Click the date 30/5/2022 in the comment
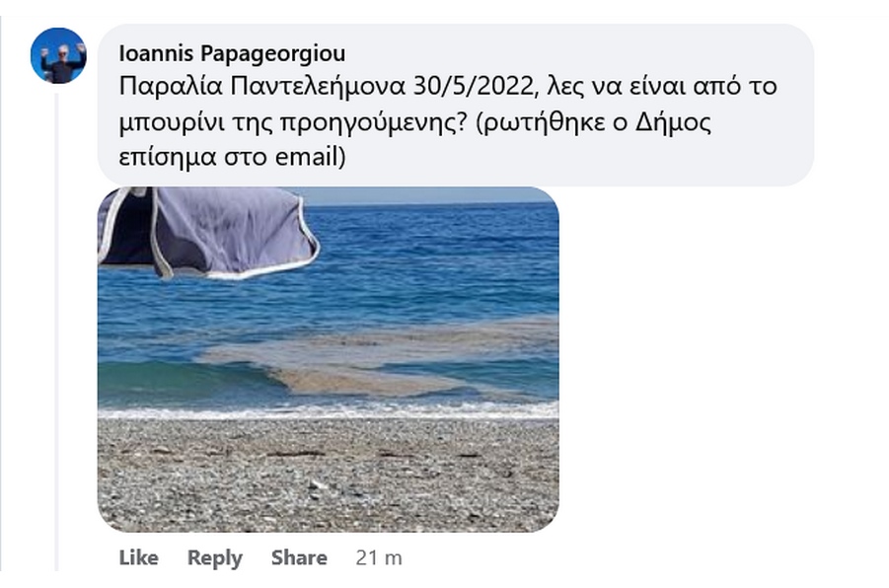The image size is (889, 588). point(474,86)
